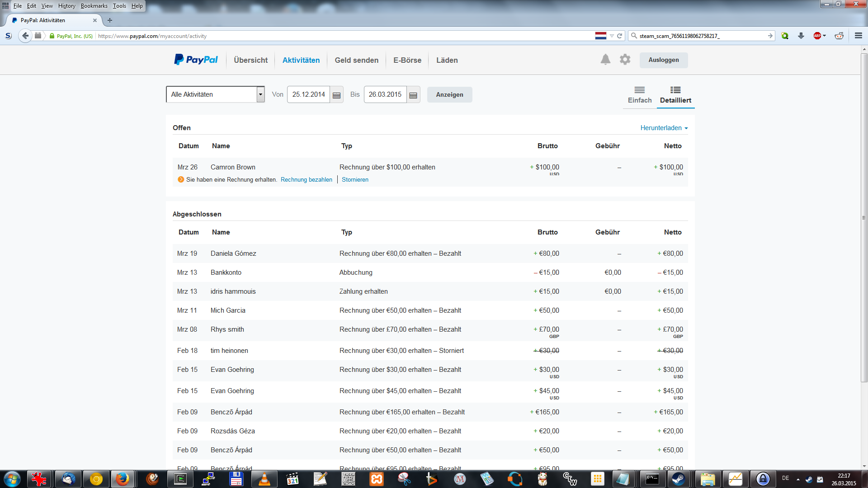The image size is (868, 488).
Task: Open the notifications bell
Action: point(605,60)
